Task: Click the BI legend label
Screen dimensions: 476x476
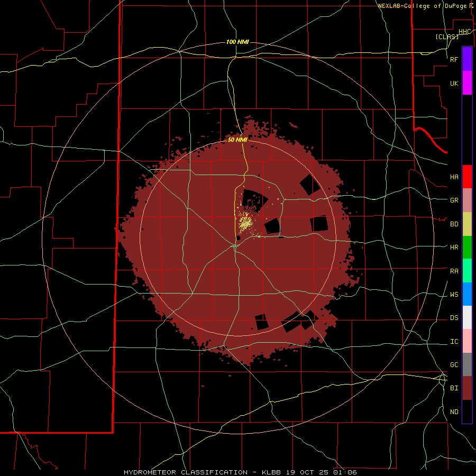Action: [454, 388]
